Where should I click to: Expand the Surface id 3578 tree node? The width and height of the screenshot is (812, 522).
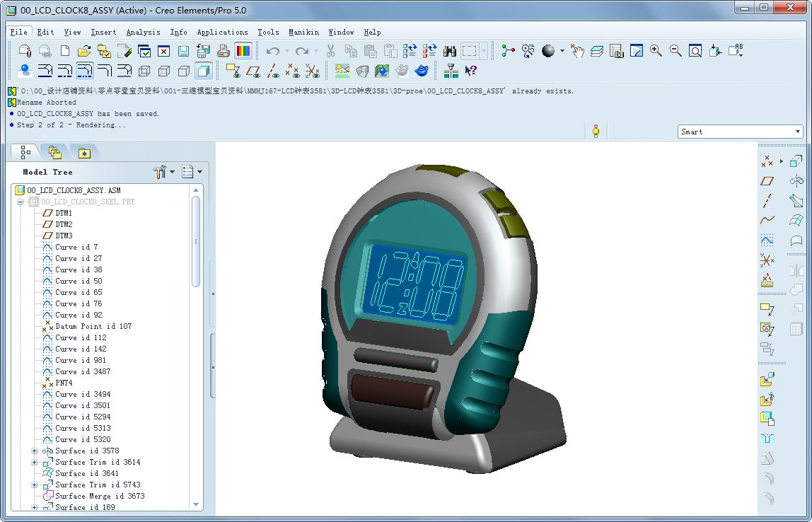point(34,451)
